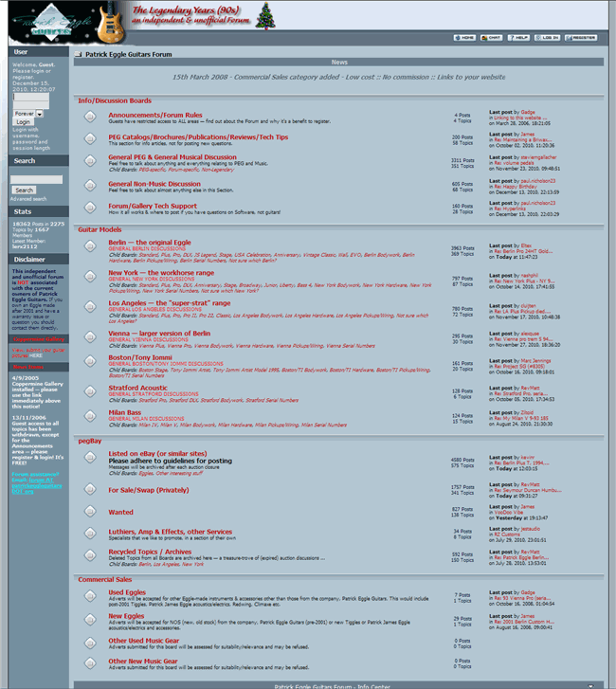Open the Wanted board
Screen dimensions: 616x689
120,513
